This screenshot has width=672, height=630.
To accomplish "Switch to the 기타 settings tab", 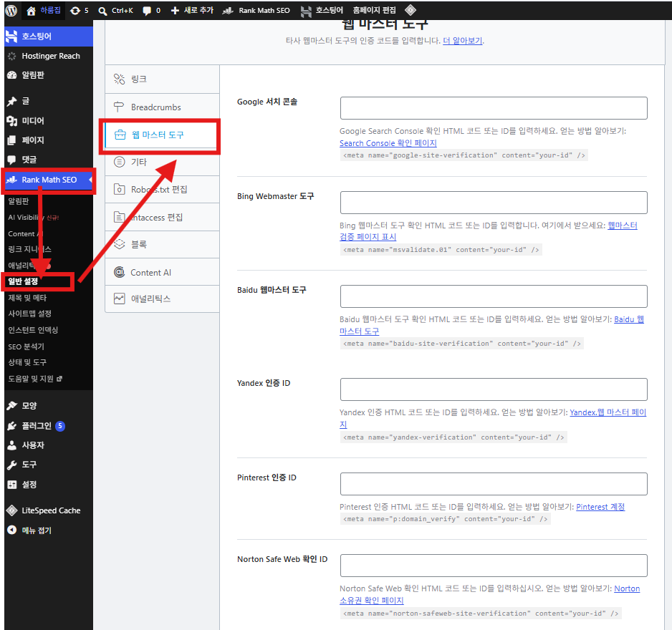I will pos(162,162).
